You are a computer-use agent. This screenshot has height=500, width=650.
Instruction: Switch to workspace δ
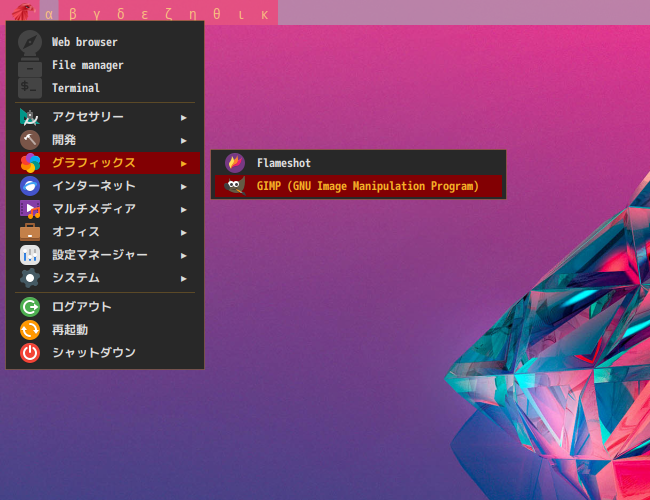(121, 15)
